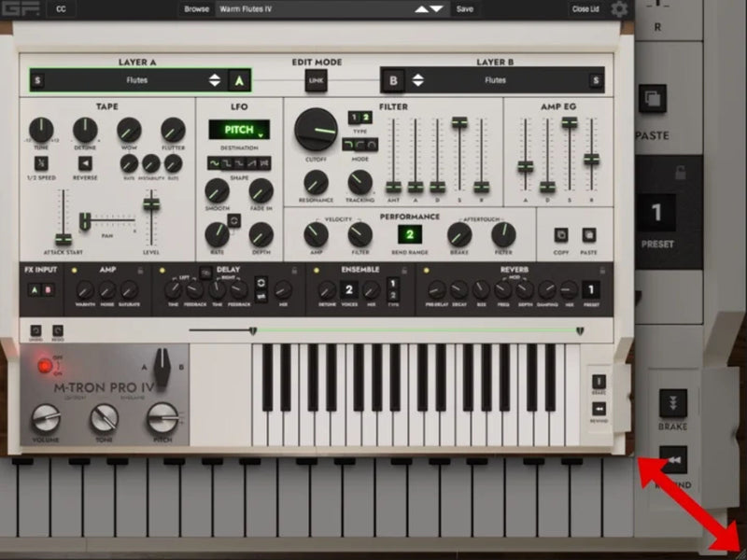Click the Tape Level slider
The height and width of the screenshot is (560, 747).
click(150, 205)
